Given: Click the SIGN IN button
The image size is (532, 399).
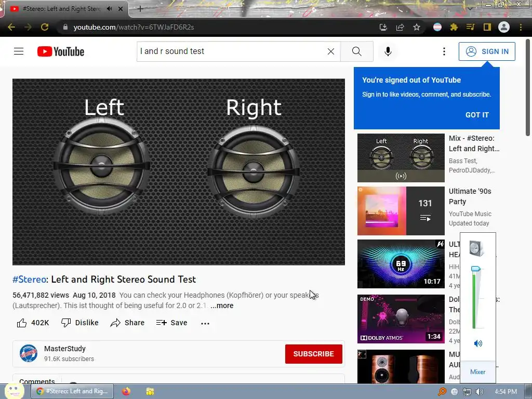Looking at the screenshot, I should (x=487, y=51).
